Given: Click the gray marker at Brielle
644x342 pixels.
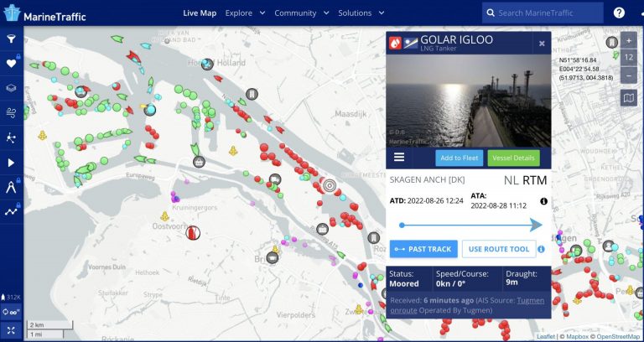Looking at the screenshot, I should pyautogui.click(x=272, y=258).
